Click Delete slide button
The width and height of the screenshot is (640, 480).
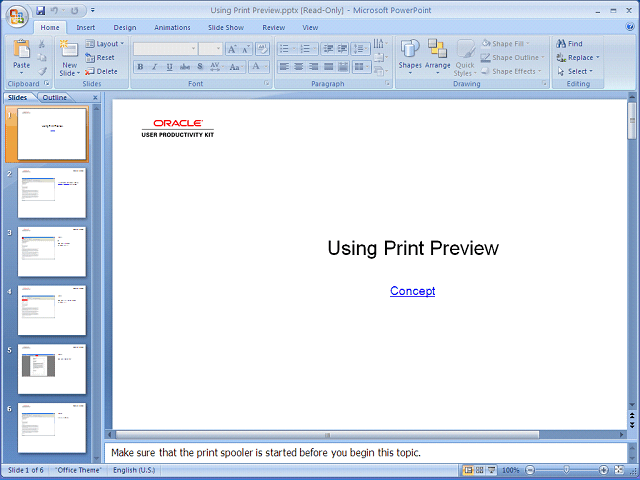tap(101, 71)
